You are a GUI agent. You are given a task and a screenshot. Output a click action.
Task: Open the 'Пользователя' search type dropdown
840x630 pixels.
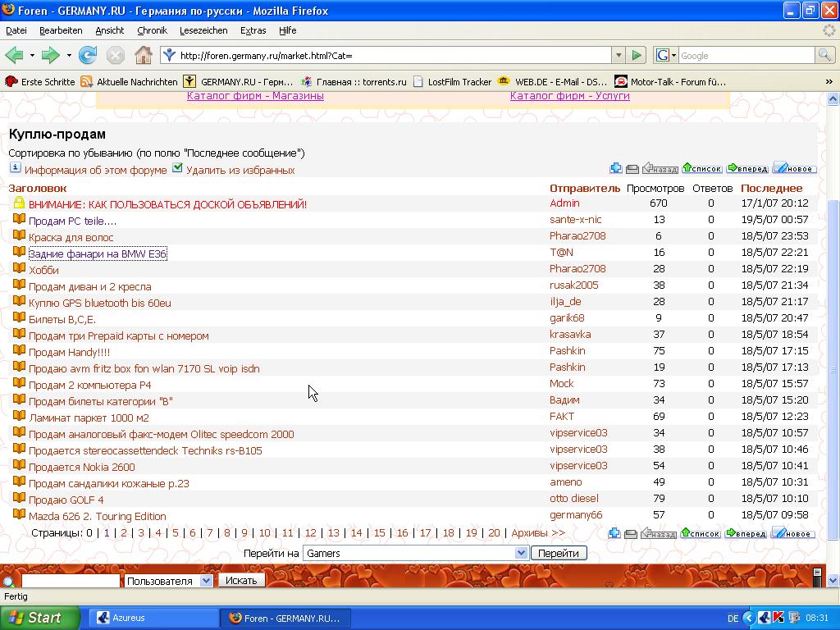(207, 581)
